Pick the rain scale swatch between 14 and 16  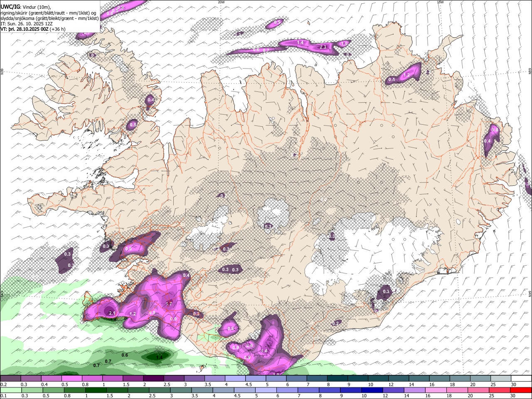[415, 390]
